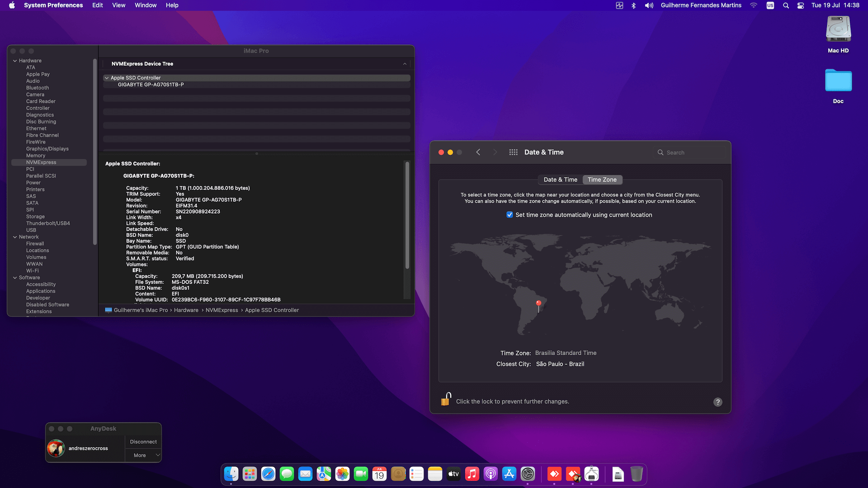Collapse the Network section in sidebar

pyautogui.click(x=15, y=237)
